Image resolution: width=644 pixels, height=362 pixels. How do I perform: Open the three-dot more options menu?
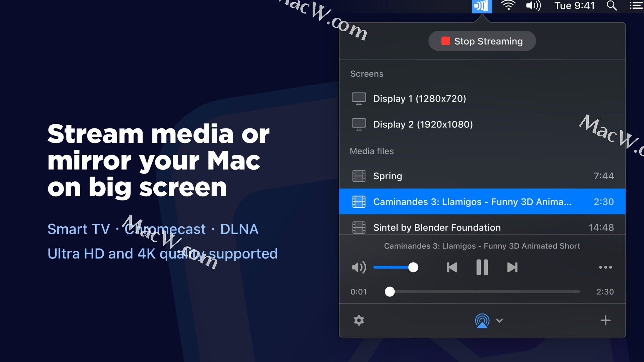pyautogui.click(x=605, y=267)
